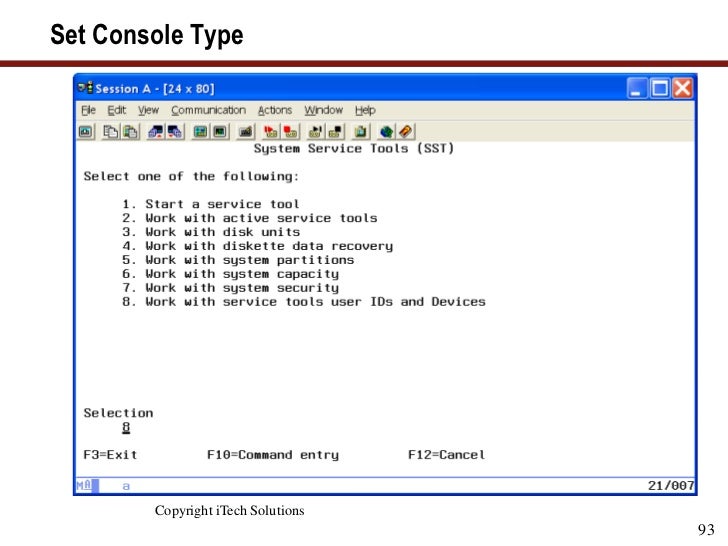Image resolution: width=728 pixels, height=546 pixels.
Task: Click the Quit macro toolbar icon
Action: [x=335, y=132]
